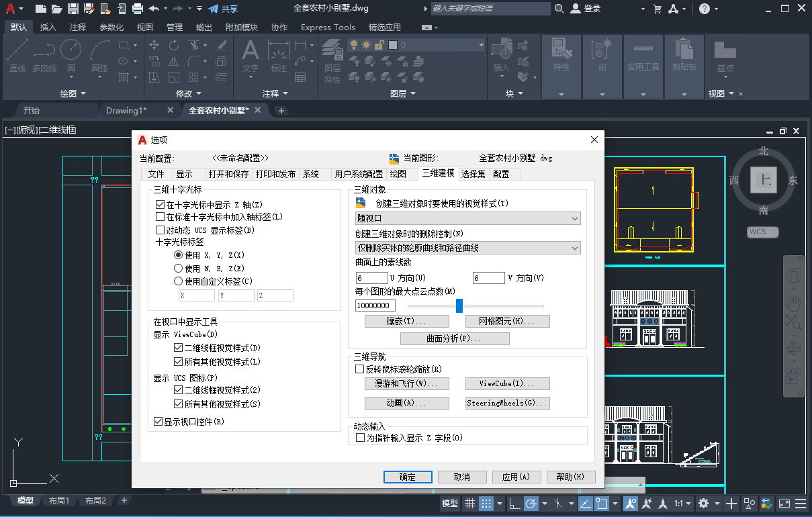Screen dimensions: 812x517
Task: Click the point cloud maximum points slider
Action: tap(459, 306)
